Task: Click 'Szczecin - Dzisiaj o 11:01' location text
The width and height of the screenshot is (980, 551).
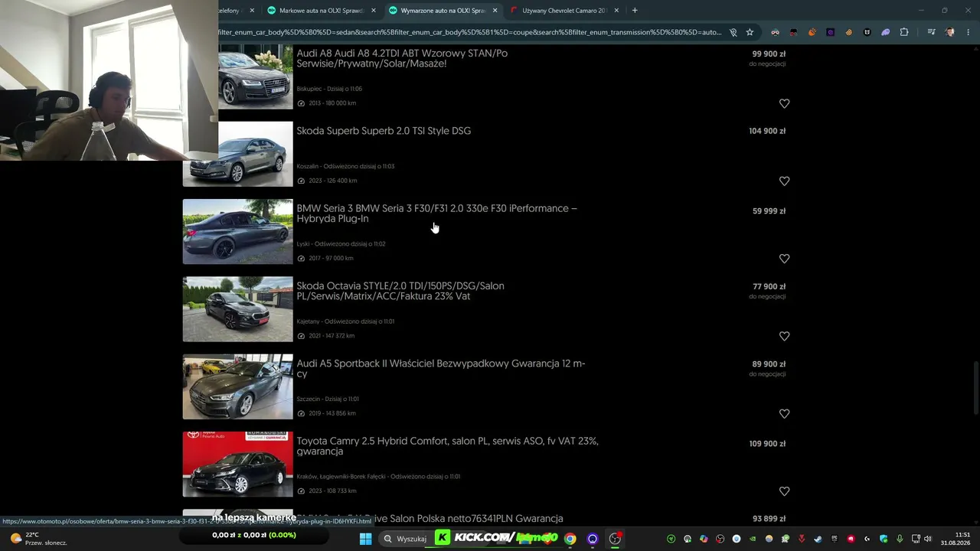Action: click(328, 399)
